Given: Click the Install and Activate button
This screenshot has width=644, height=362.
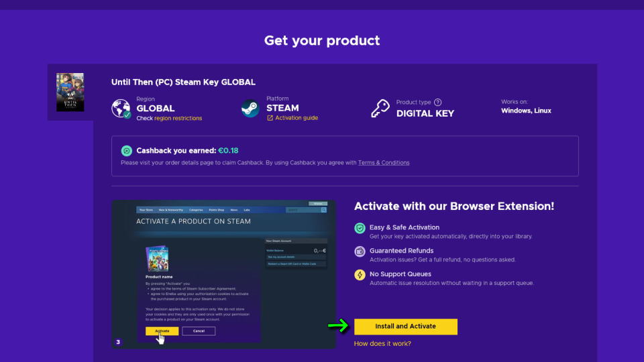Looking at the screenshot, I should coord(406,326).
